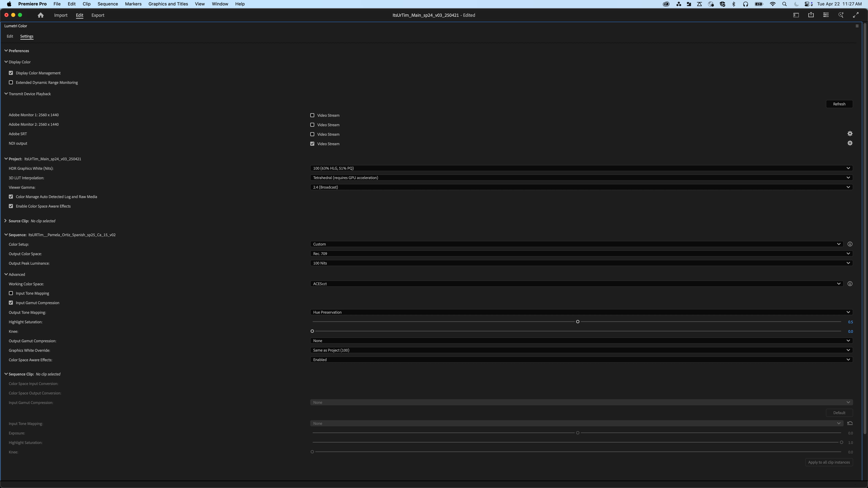Click Color Setup info icon
868x488 pixels.
(850, 244)
